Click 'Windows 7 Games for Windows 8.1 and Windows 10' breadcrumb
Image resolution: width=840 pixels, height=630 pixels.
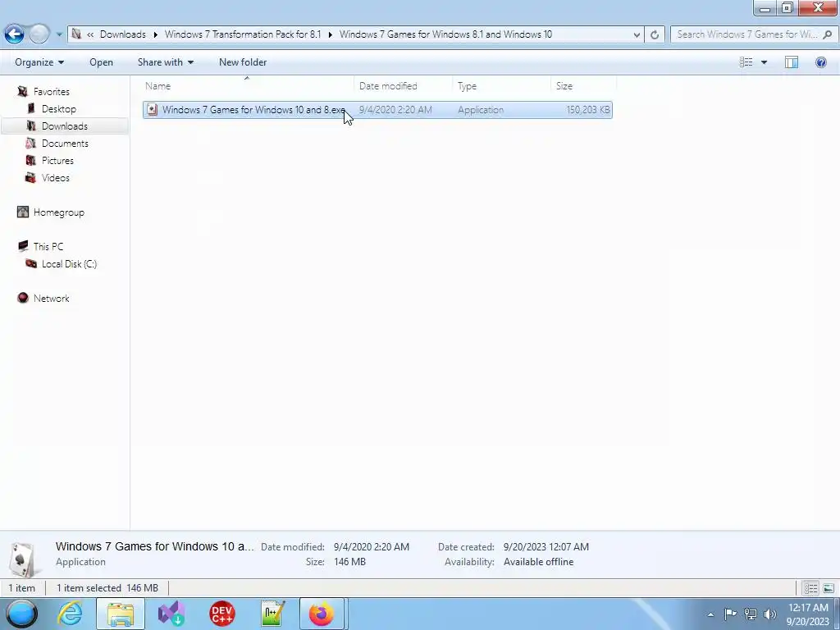tap(445, 34)
